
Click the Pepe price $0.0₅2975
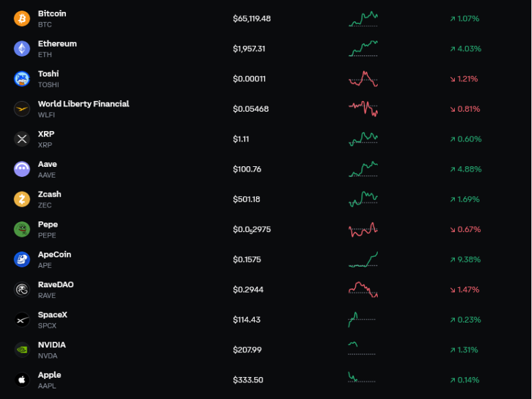(252, 229)
